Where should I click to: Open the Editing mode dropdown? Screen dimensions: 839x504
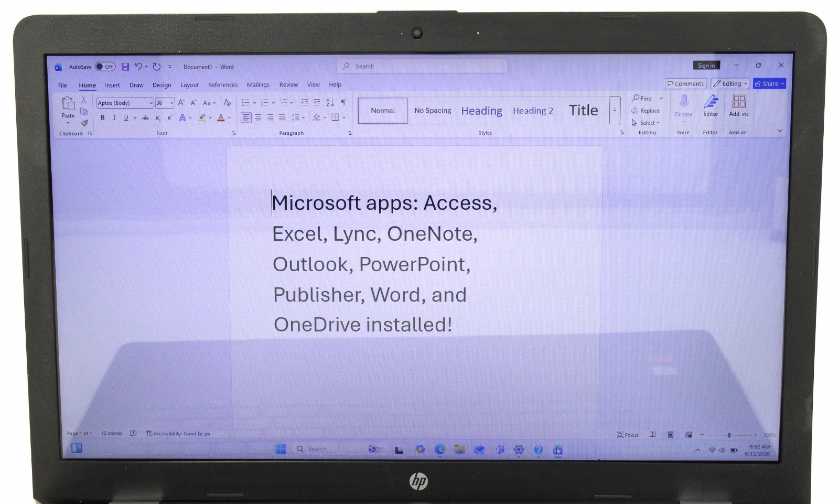pos(730,84)
